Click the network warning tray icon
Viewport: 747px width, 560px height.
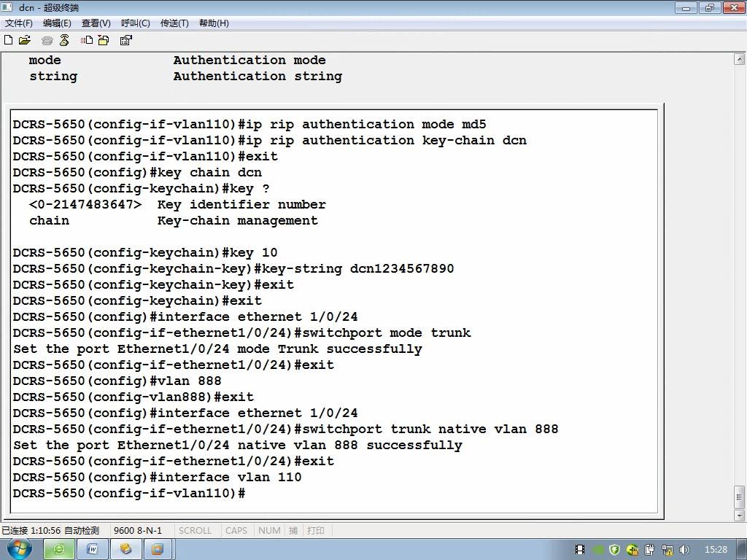pos(667,550)
